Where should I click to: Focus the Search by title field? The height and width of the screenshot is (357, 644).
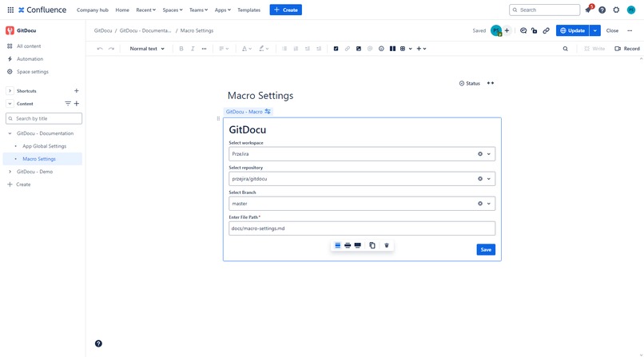coord(44,118)
